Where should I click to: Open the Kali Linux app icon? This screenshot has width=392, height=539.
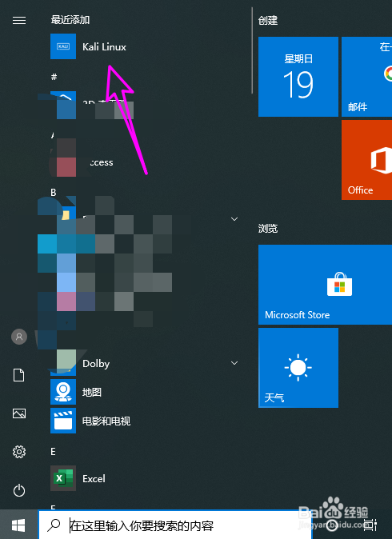[x=63, y=46]
